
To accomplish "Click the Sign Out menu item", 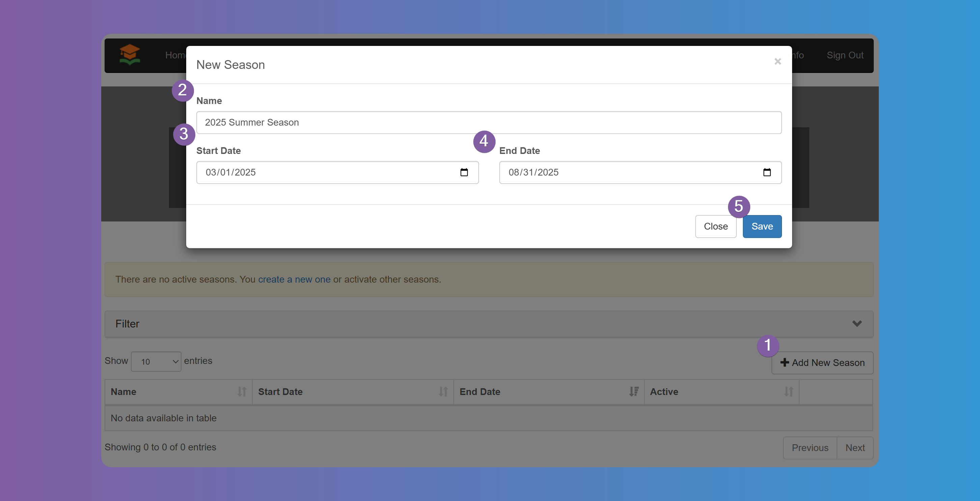I will click(x=845, y=55).
